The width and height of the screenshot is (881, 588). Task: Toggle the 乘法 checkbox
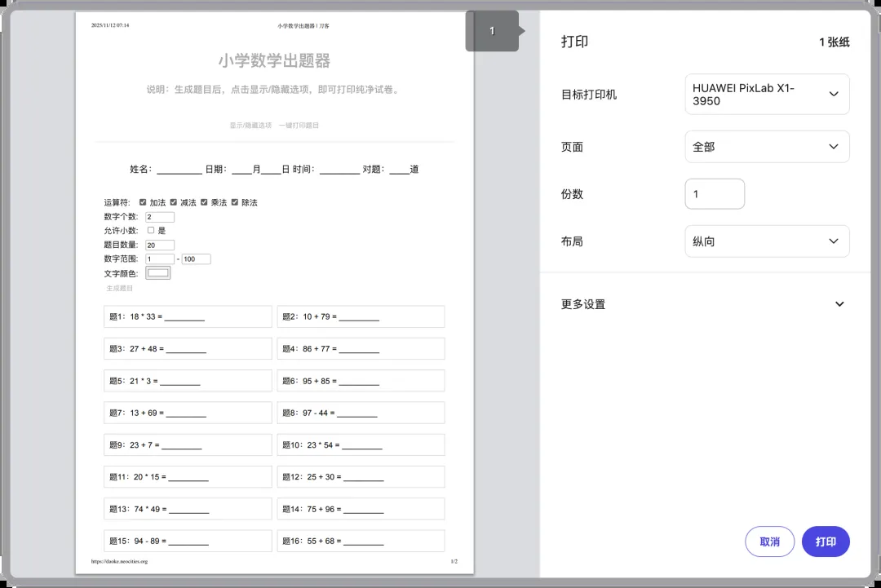pos(205,202)
